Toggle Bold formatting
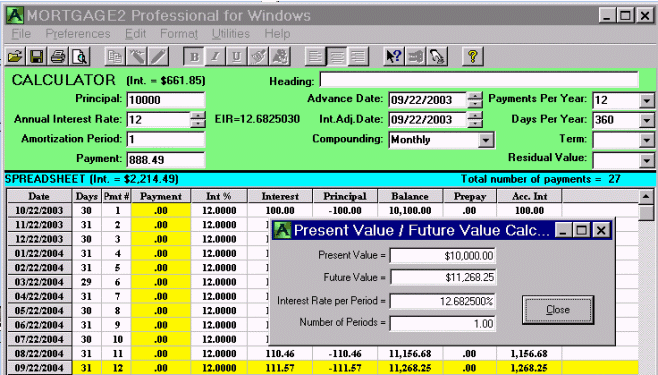 click(x=194, y=56)
